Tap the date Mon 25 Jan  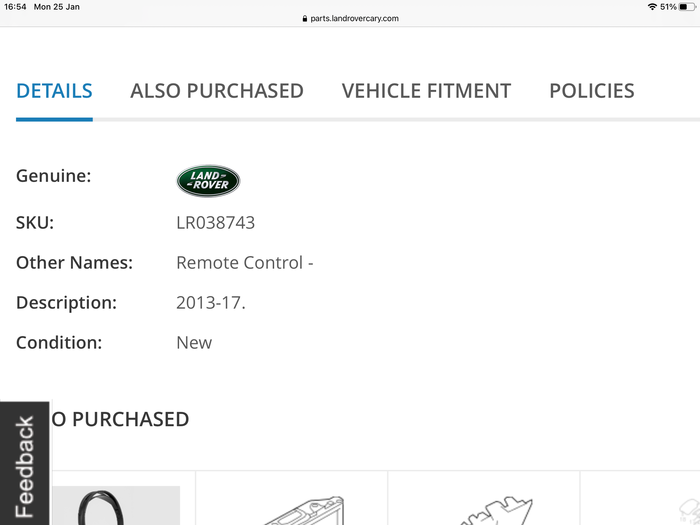(x=57, y=7)
